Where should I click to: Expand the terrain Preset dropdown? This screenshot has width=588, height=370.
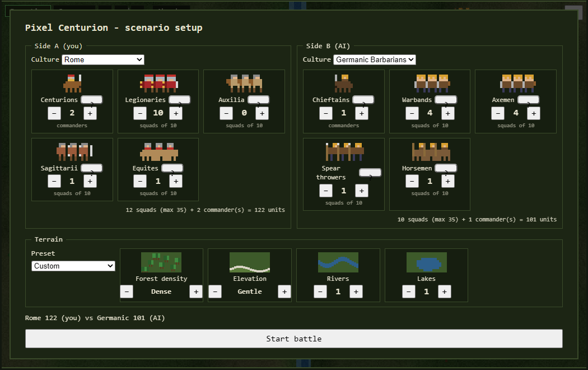coord(73,266)
